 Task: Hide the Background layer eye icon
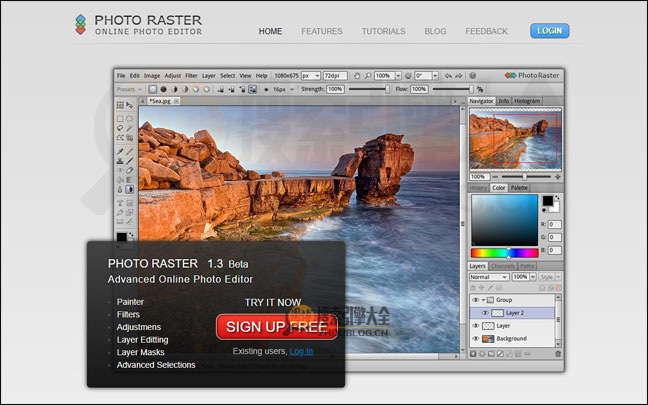tap(476, 338)
